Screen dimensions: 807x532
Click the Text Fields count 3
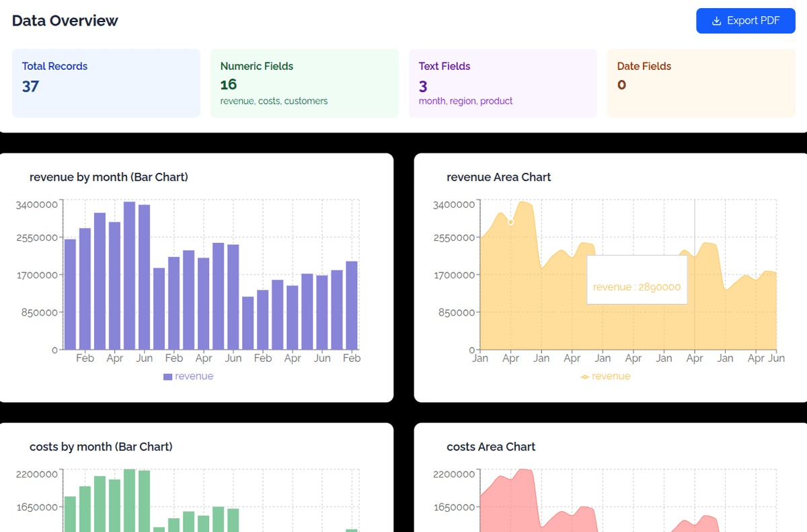coord(423,86)
